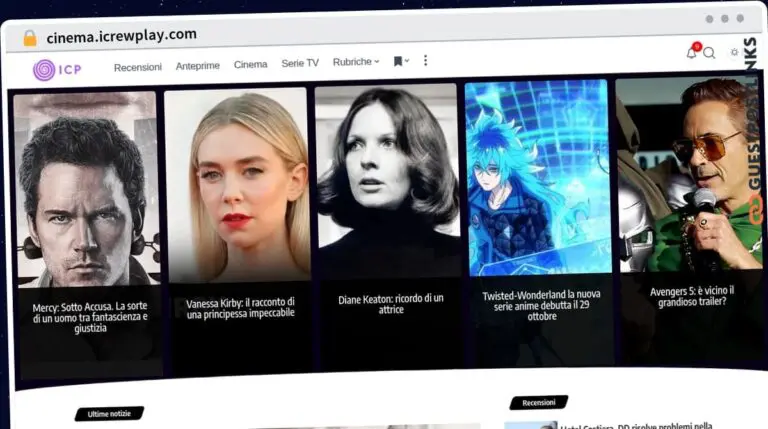Read the Vanessa Kirby article headline
The width and height of the screenshot is (768, 429).
(240, 307)
